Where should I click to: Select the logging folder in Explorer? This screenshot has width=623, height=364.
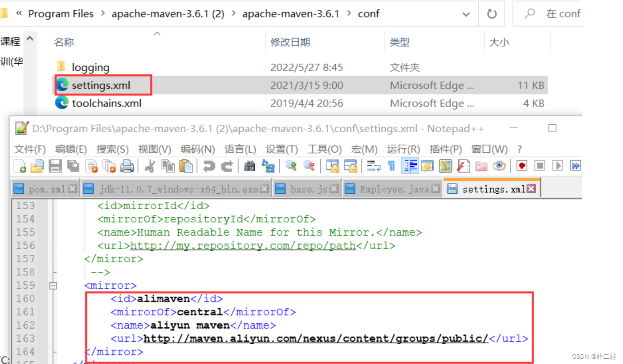click(x=91, y=68)
